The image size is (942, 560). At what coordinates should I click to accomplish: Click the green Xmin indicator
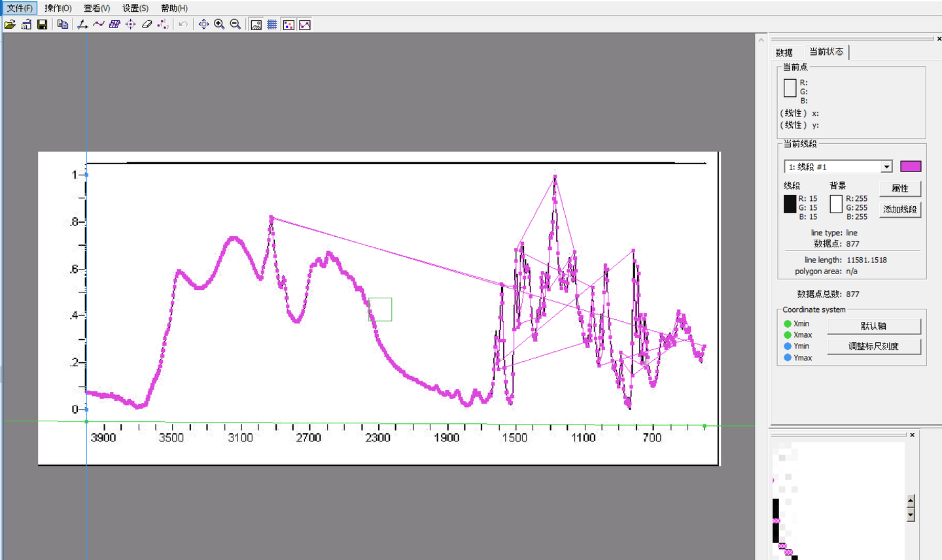click(x=788, y=324)
